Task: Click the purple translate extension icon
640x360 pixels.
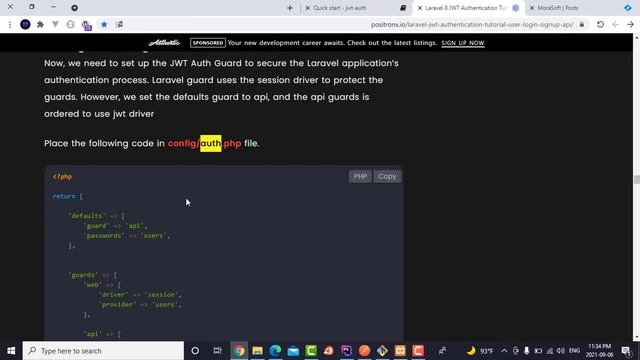Action: click(x=87, y=25)
